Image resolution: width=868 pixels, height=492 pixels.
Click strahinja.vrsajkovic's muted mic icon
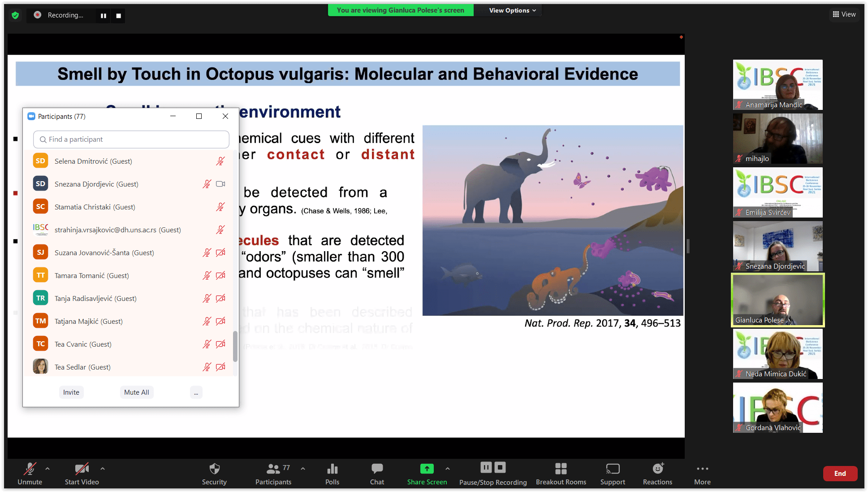pos(220,230)
